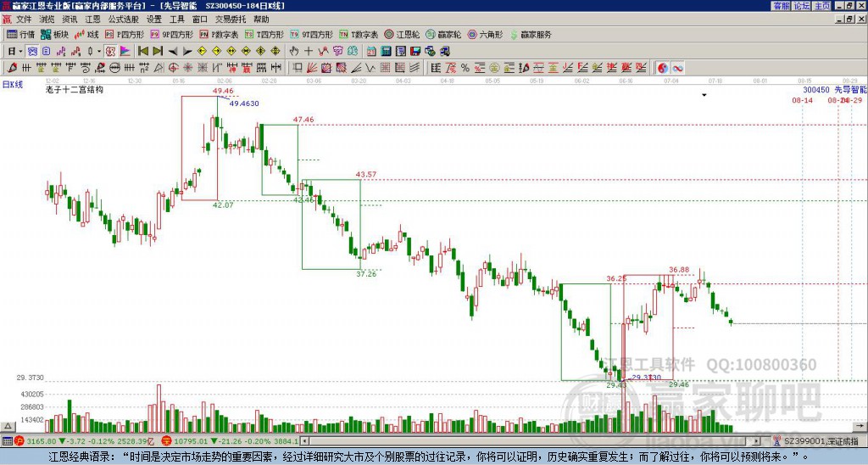Image resolution: width=868 pixels, height=465 pixels.
Task: Click the 板块 toolbar button
Action: click(x=55, y=34)
